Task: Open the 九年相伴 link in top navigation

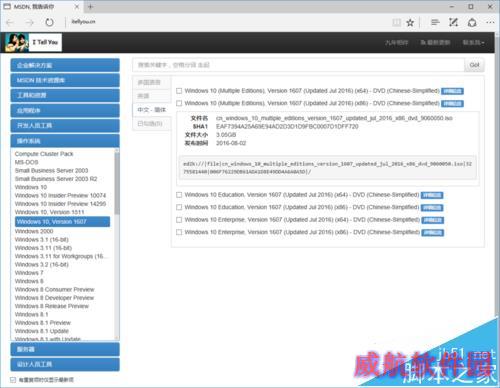Action: coord(397,43)
